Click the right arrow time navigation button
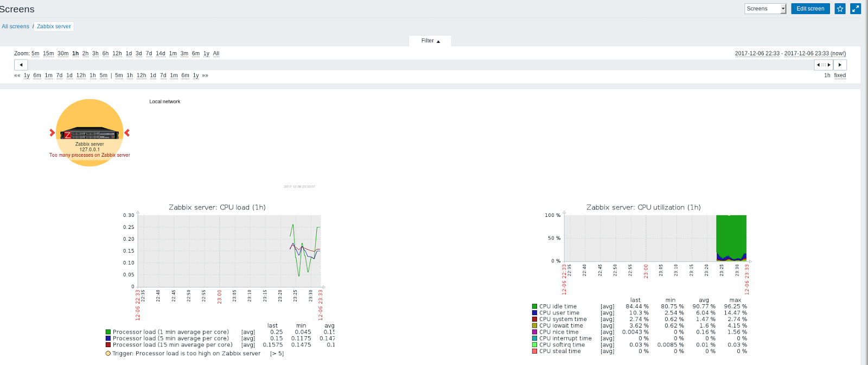Image resolution: width=868 pixels, height=365 pixels. pyautogui.click(x=840, y=65)
